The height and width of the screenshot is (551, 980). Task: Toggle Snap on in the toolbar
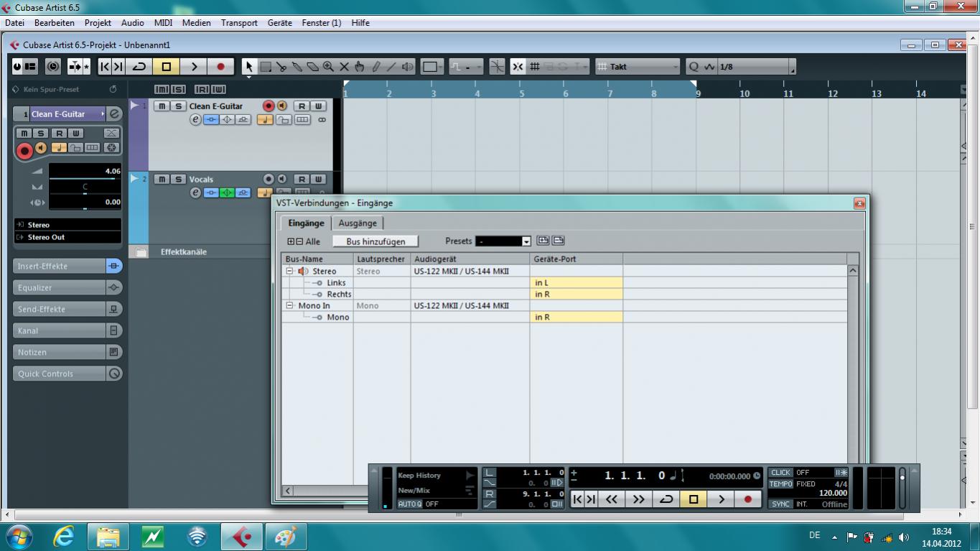[x=518, y=67]
